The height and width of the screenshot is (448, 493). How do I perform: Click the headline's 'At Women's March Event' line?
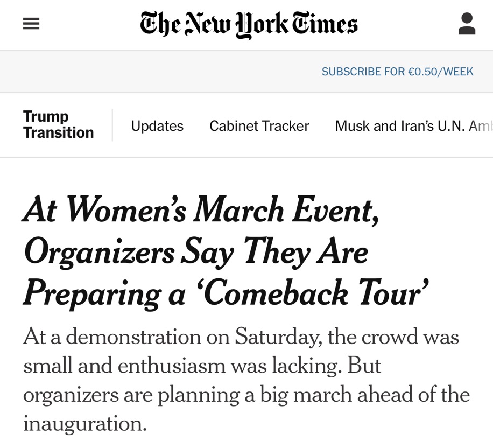(201, 209)
